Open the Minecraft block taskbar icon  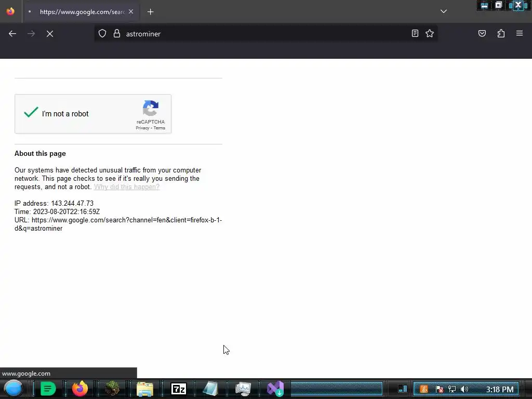click(112, 389)
